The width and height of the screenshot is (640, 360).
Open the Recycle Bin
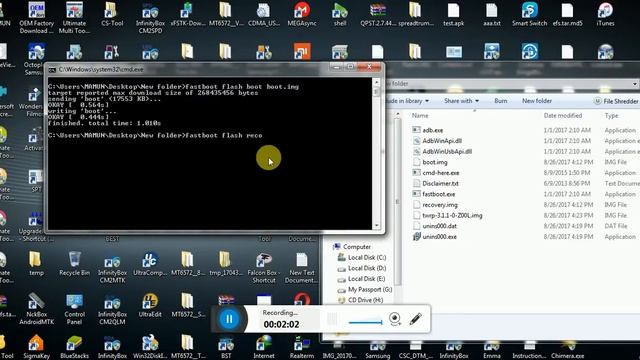(74, 264)
